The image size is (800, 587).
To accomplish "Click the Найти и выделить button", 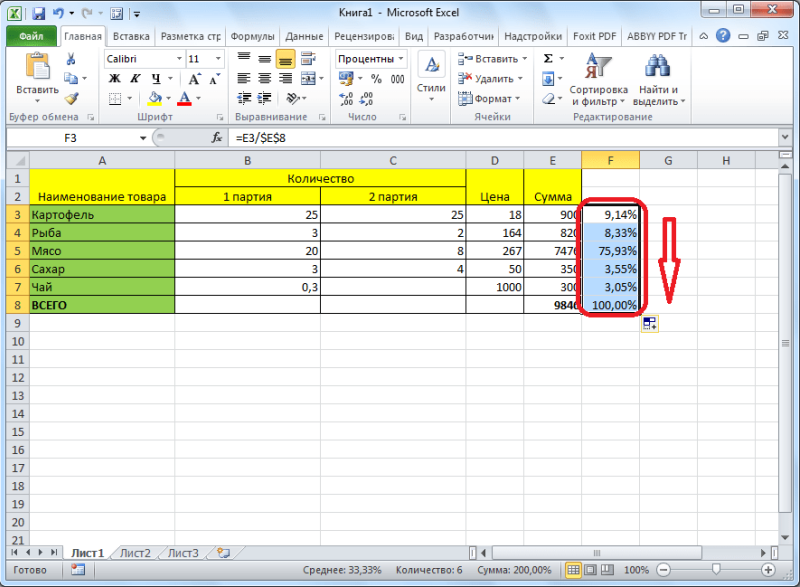I will tap(659, 79).
